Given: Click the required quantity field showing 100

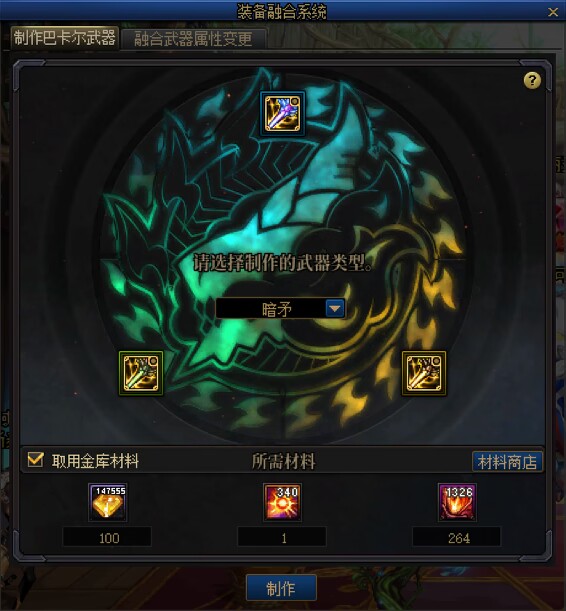Looking at the screenshot, I should 108,538.
